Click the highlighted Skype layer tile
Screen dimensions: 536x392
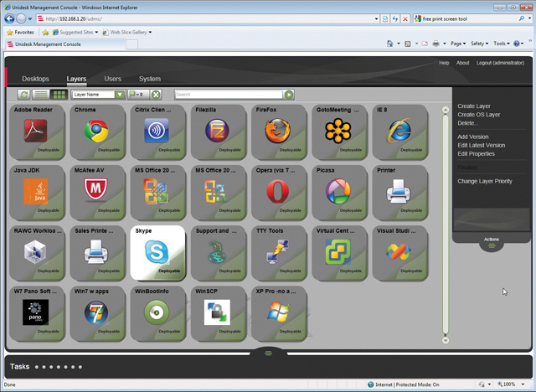point(158,253)
